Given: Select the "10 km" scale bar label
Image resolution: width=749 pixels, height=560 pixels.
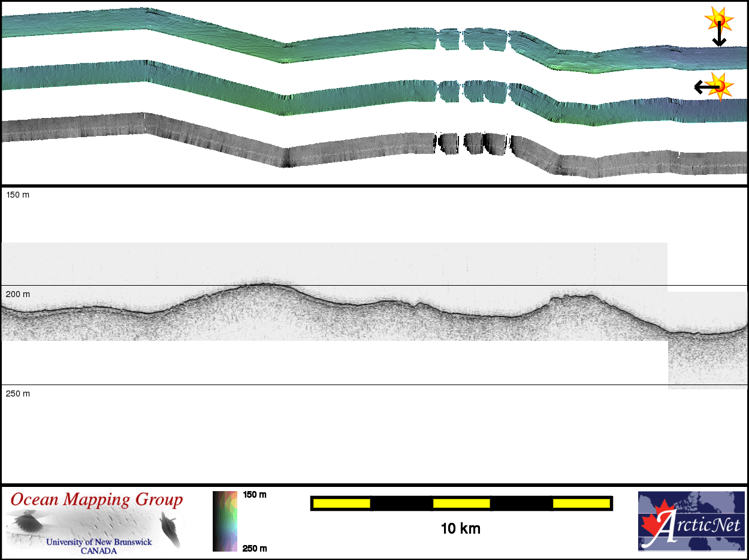Looking at the screenshot, I should coord(460,529).
